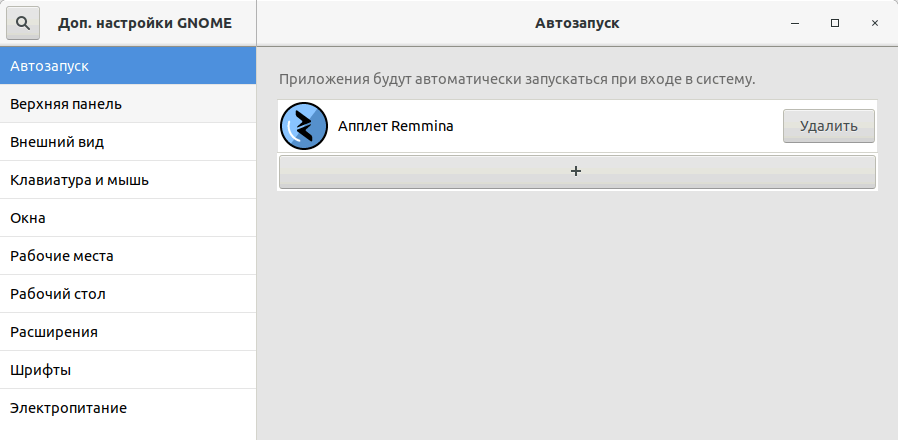Screen dimensions: 898x440
Task: Go to Внешний вид settings
Action: pyautogui.click(x=128, y=142)
